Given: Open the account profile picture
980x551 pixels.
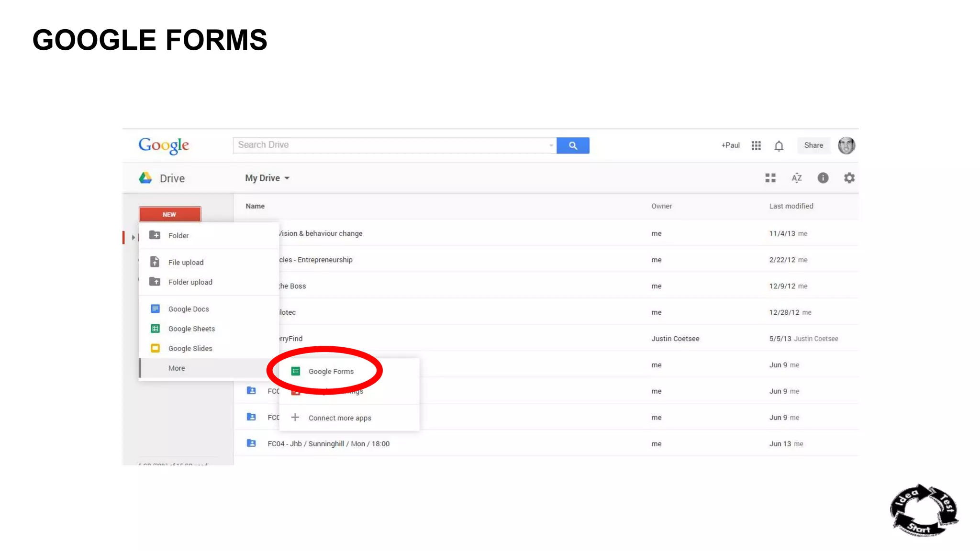Looking at the screenshot, I should 846,145.
